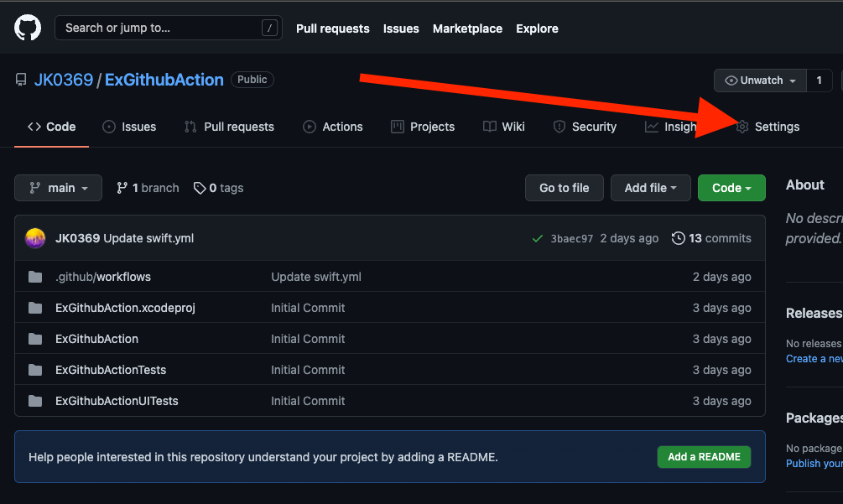Expand the main branch selector dropdown
Screen dimensions: 843x504
[58, 188]
